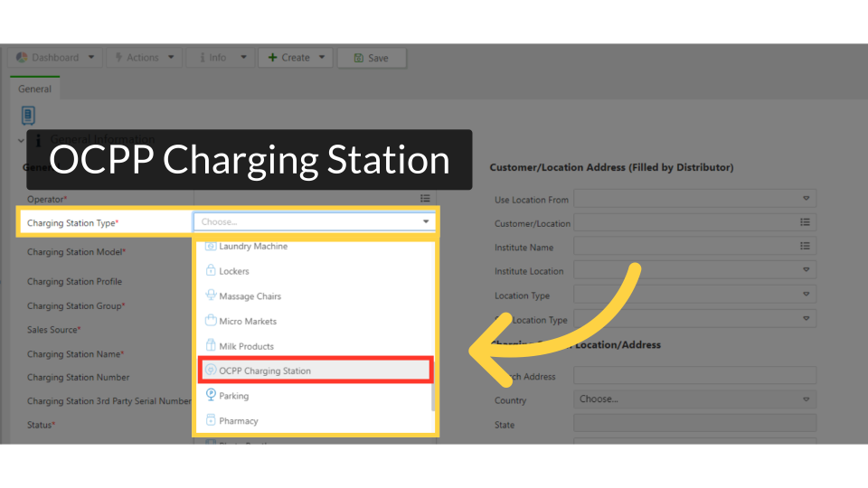868x488 pixels.
Task: Open the Dashboard menu
Action: click(55, 58)
